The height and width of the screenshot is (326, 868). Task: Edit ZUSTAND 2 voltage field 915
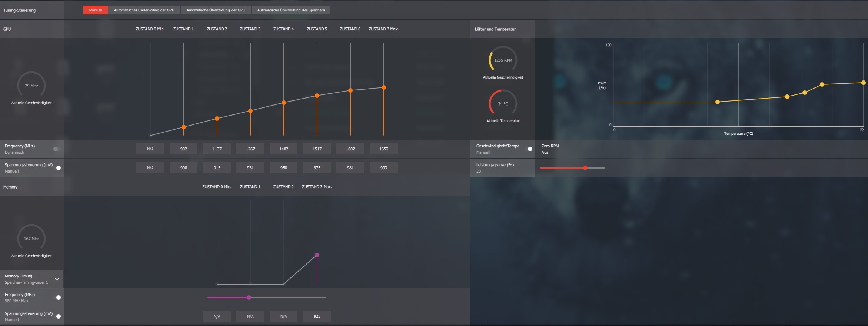[x=217, y=168]
